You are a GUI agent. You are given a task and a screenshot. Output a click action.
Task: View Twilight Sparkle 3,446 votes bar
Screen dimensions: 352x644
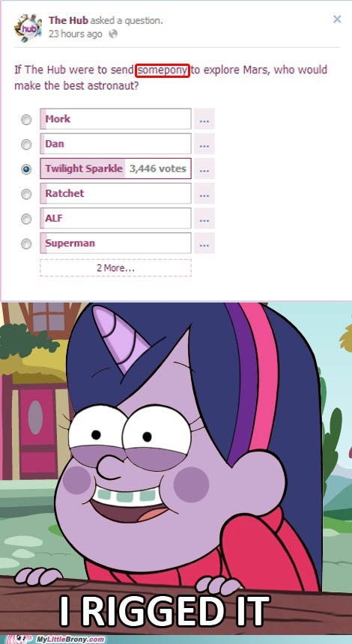[x=115, y=168]
